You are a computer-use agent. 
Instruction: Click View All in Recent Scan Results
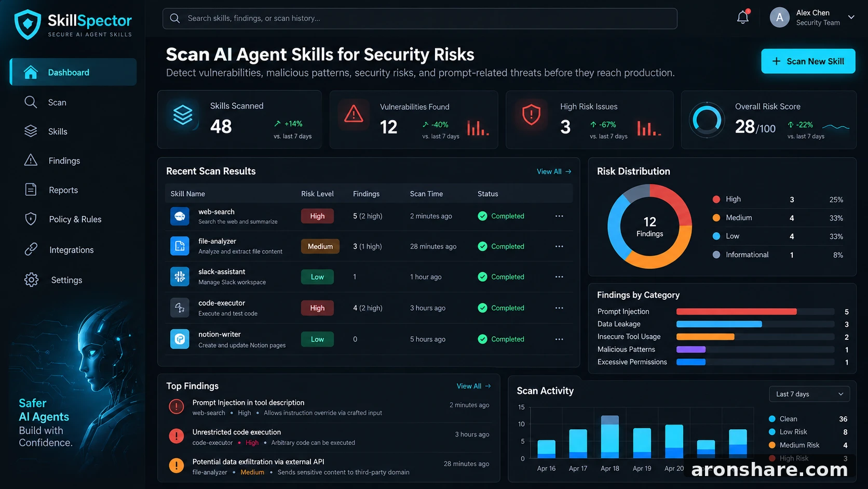coord(554,171)
